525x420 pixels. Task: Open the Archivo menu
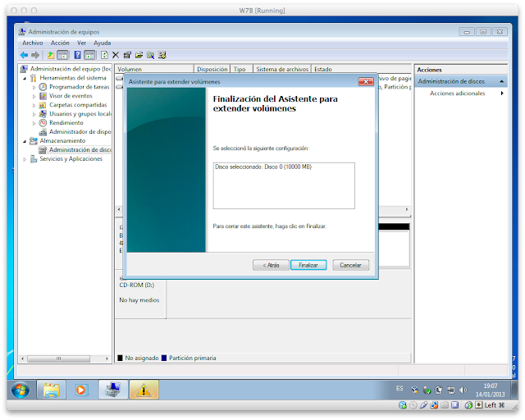click(x=33, y=43)
